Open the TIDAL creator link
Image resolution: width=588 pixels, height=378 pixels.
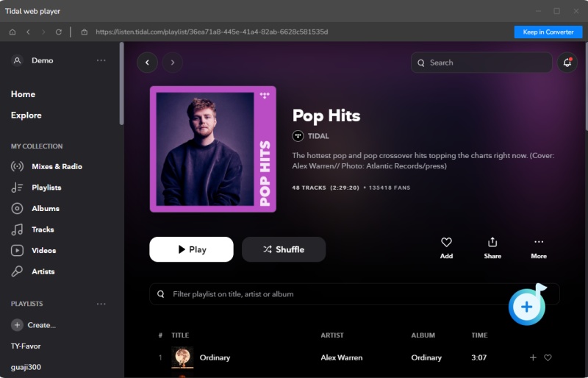310,136
